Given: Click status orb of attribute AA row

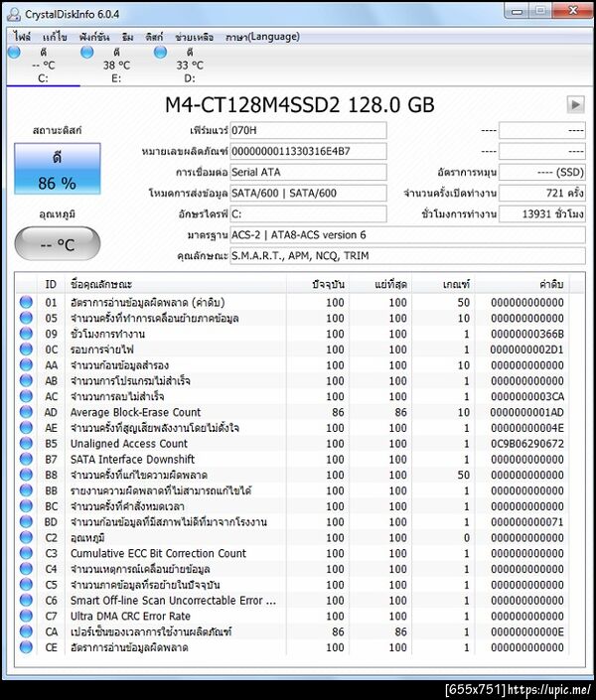Looking at the screenshot, I should click(26, 365).
